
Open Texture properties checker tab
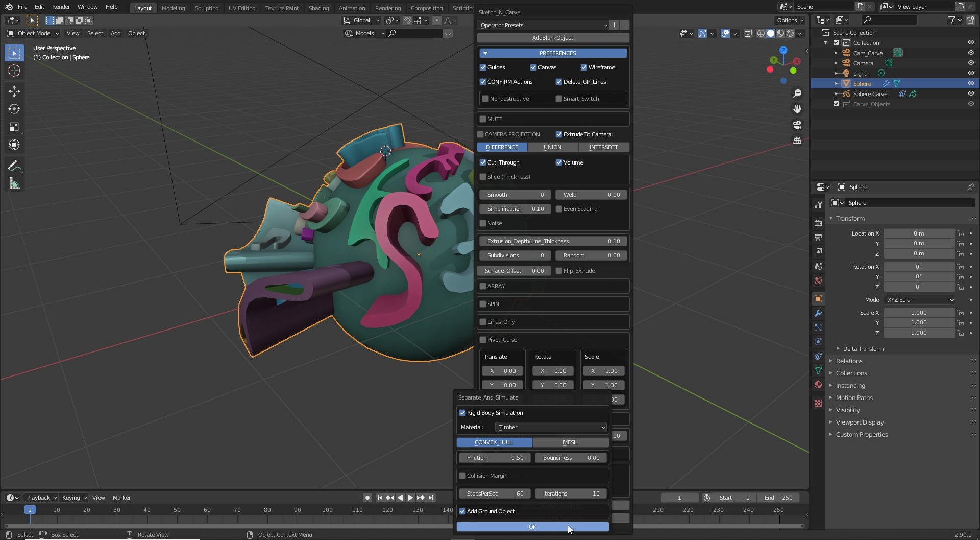(x=818, y=403)
